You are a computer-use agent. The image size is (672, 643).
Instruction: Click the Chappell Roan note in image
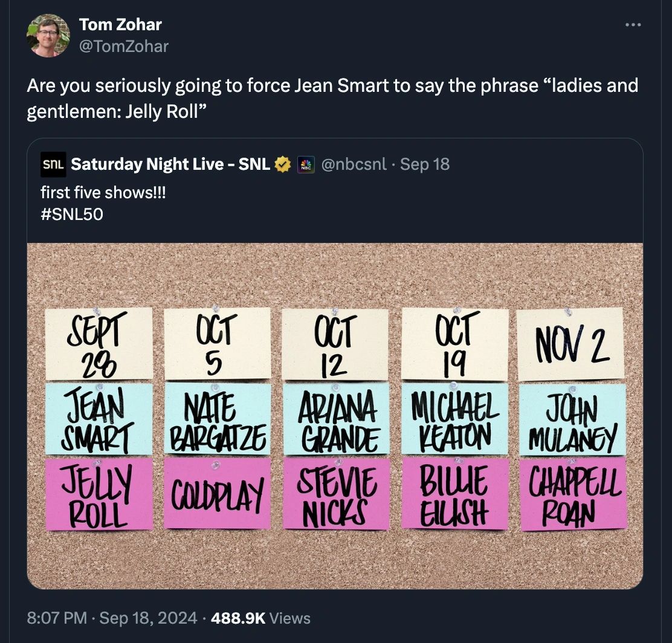point(573,493)
